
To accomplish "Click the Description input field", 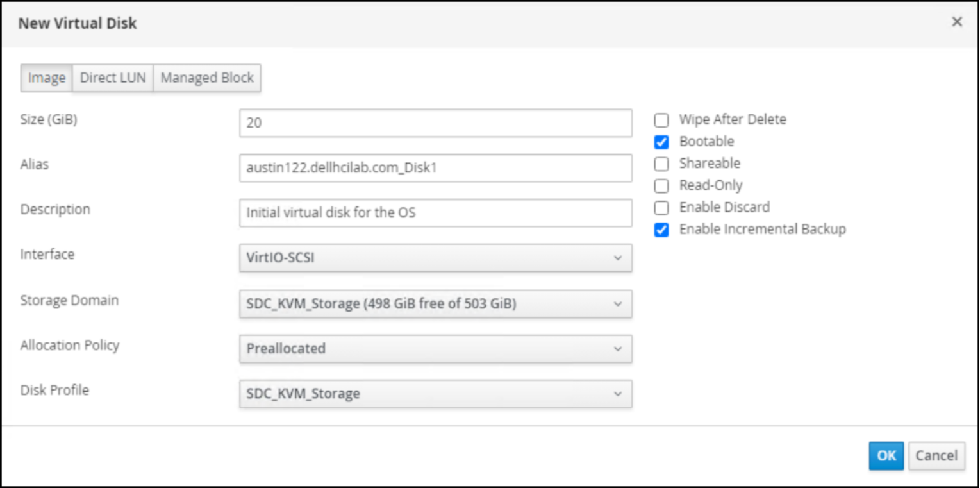I will pos(436,213).
